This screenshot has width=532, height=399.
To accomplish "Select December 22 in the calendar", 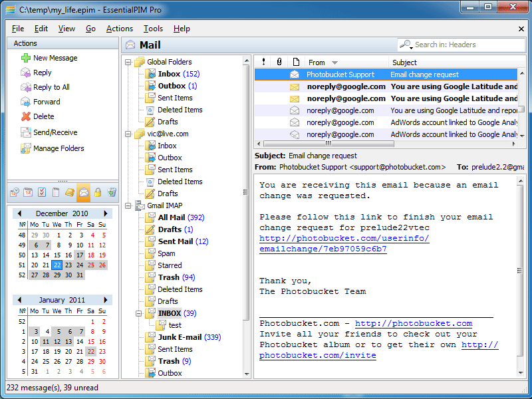I will pyautogui.click(x=57, y=265).
